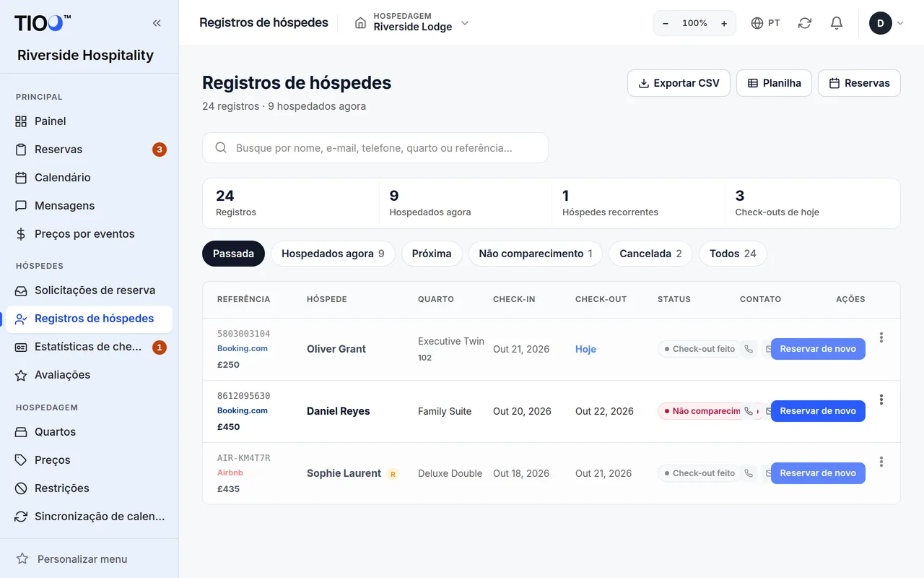Click guest name Oliver Grant
Screen dimensions: 924x578
click(336, 349)
